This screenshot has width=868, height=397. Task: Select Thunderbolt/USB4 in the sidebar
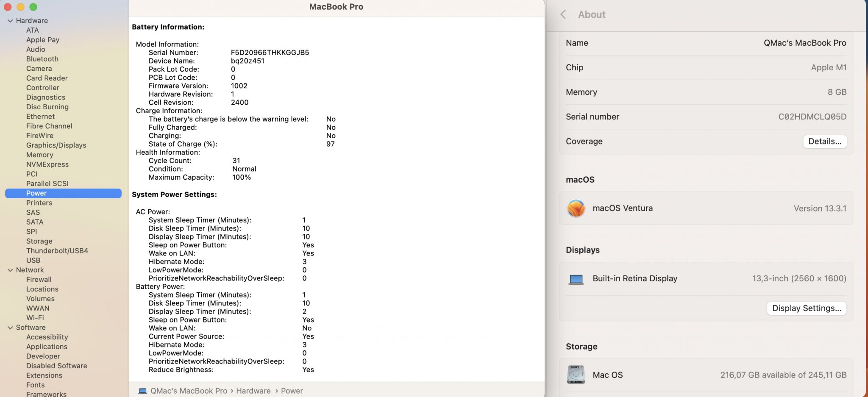point(57,251)
